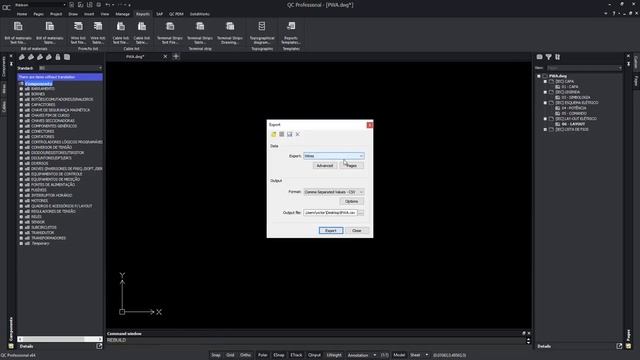This screenshot has width=640, height=360.
Task: Open Cable list Text file report
Action: (x=120, y=32)
